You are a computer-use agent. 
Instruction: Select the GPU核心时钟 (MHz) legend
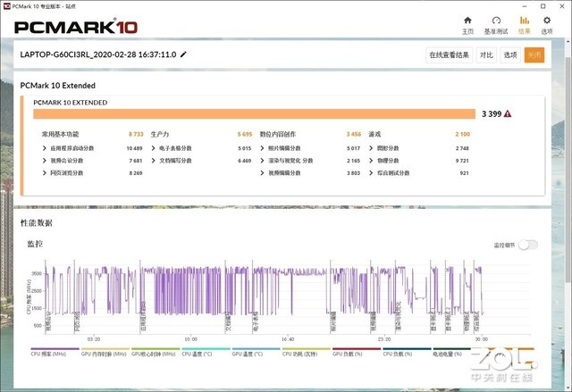pos(154,354)
